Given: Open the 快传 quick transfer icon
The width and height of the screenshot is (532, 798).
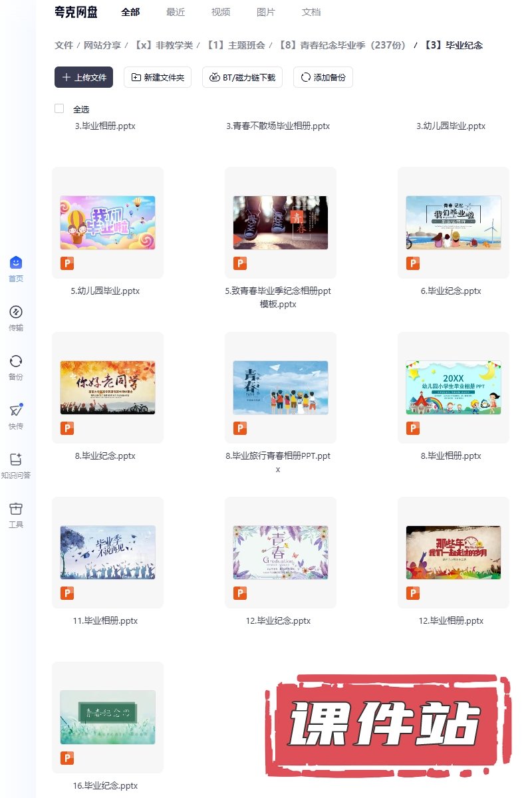Looking at the screenshot, I should (x=16, y=411).
